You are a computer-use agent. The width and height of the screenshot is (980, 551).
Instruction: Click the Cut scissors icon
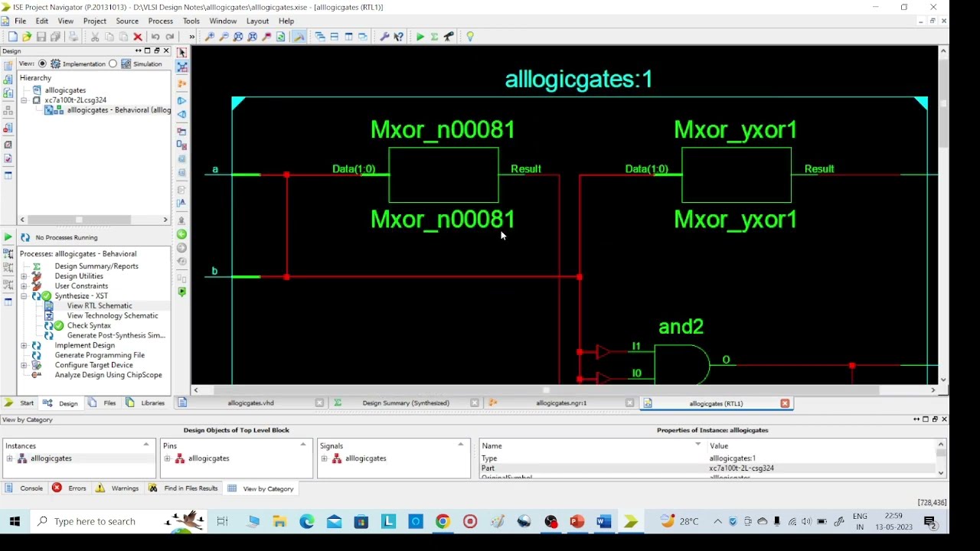point(95,37)
